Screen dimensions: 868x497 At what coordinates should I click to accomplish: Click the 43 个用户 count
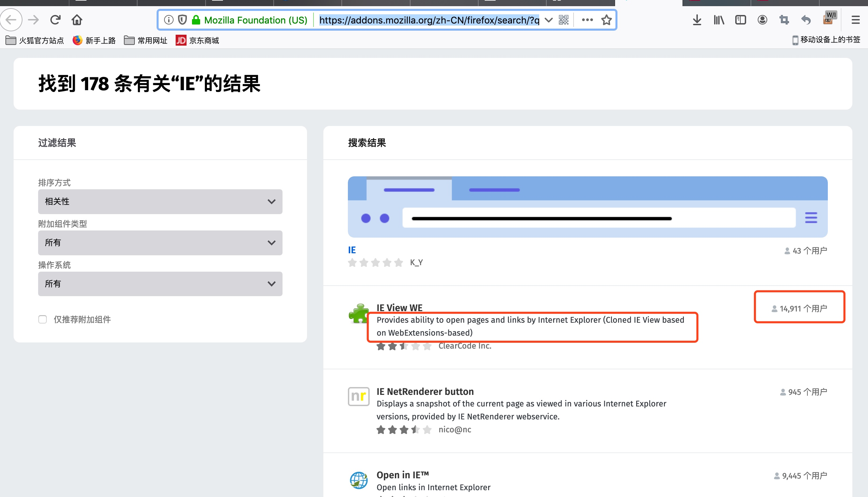coord(806,251)
